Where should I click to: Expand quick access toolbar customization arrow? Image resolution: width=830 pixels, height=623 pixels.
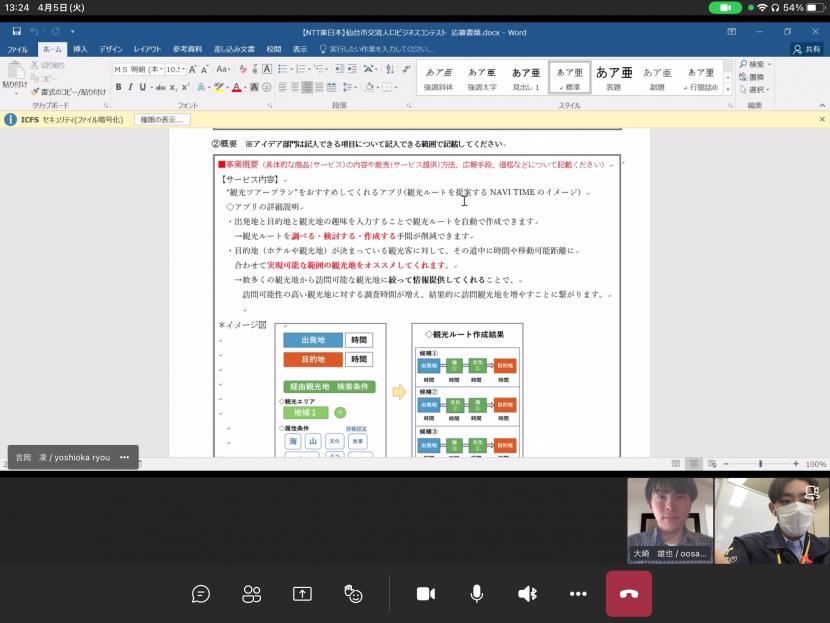pos(73,32)
